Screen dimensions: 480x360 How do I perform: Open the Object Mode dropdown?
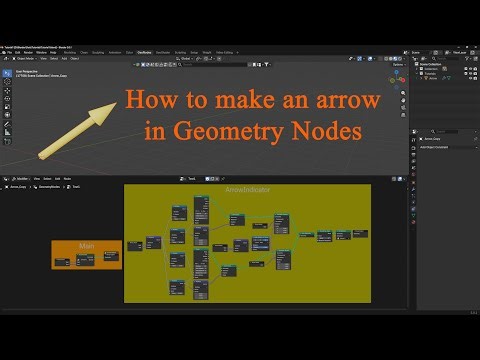click(24, 59)
